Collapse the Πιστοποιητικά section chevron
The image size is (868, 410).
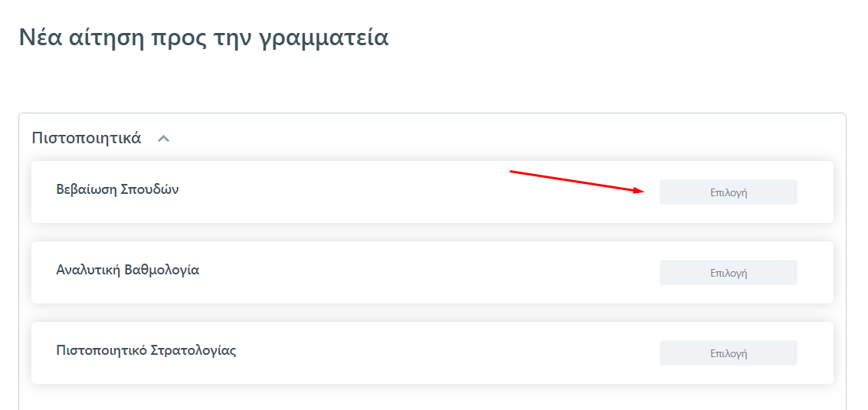163,139
